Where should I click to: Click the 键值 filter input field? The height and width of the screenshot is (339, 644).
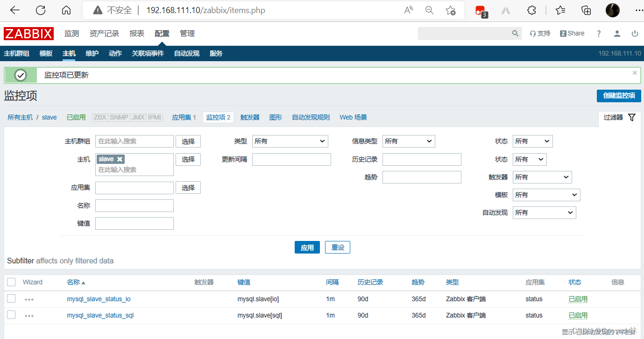tap(134, 223)
